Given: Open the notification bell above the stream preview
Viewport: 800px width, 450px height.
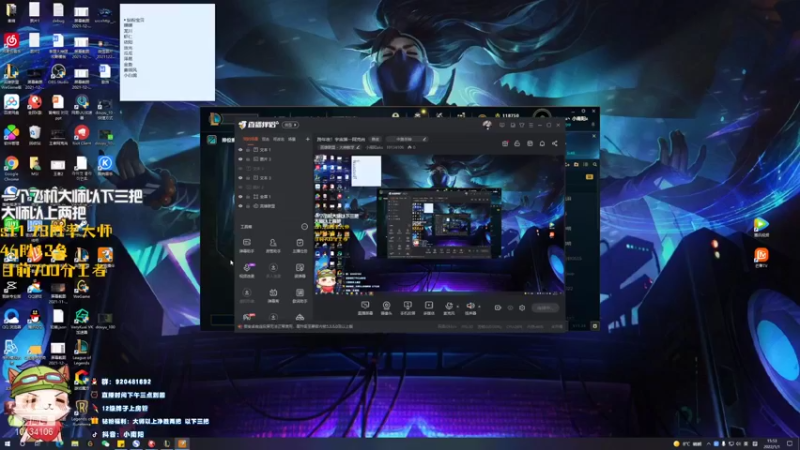Looking at the screenshot, I should point(542,143).
